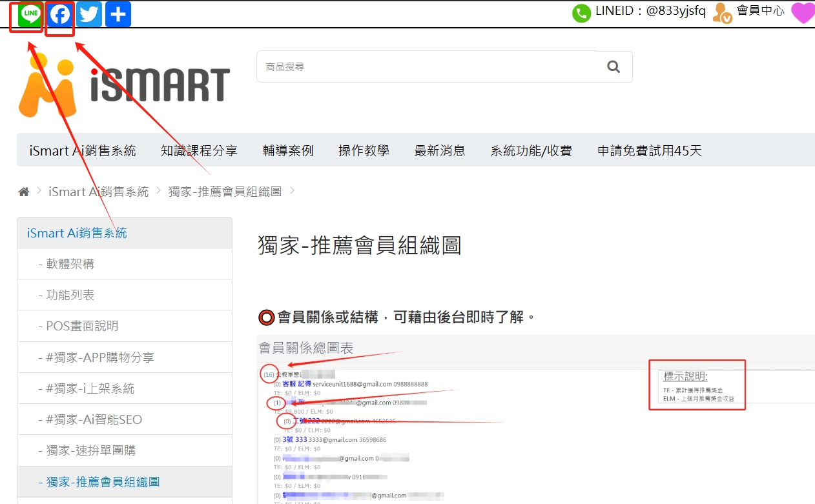Viewport: 815px width, 504px height.
Task: Click the pink heart icon
Action: [x=803, y=13]
